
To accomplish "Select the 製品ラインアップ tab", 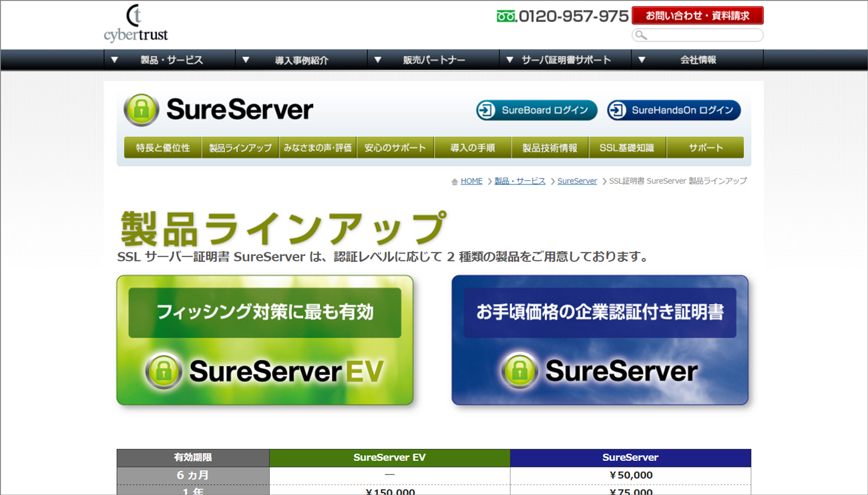I will 240,148.
